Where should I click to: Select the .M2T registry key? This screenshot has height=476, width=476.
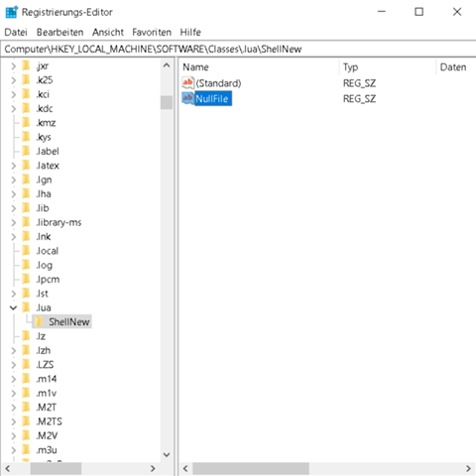47,408
